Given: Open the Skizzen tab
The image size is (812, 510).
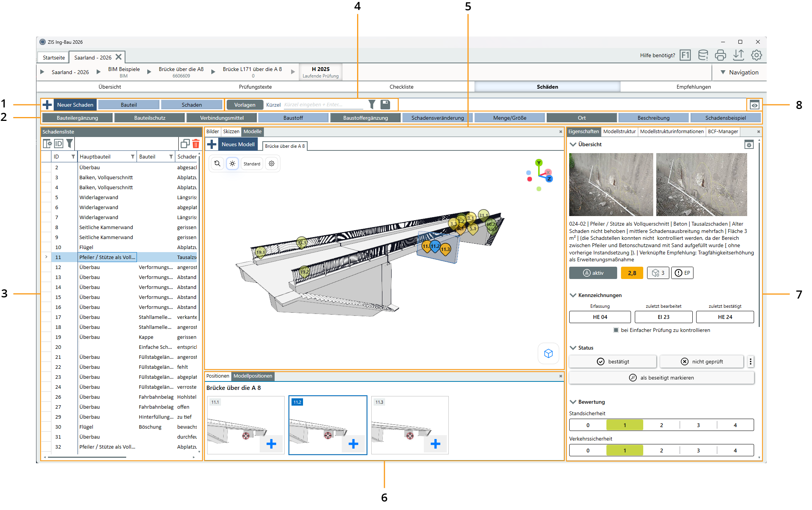Looking at the screenshot, I should (231, 131).
